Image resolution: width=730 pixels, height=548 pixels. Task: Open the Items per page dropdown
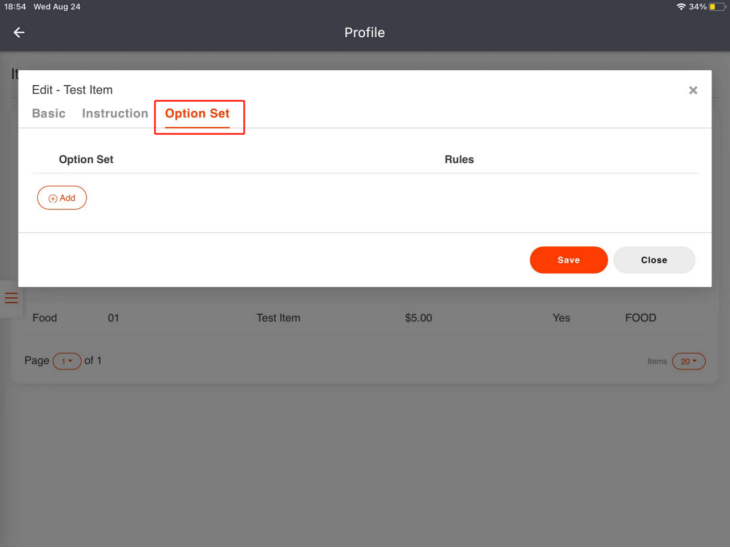pos(688,361)
